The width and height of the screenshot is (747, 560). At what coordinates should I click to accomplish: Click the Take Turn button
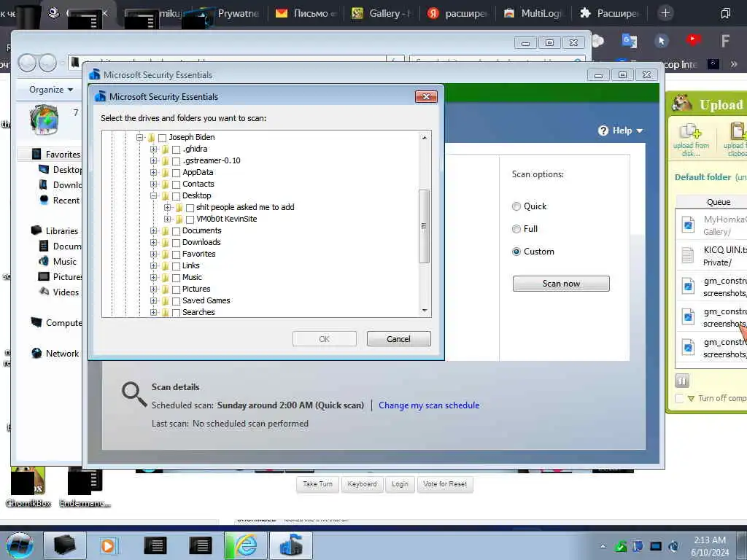[x=317, y=484]
